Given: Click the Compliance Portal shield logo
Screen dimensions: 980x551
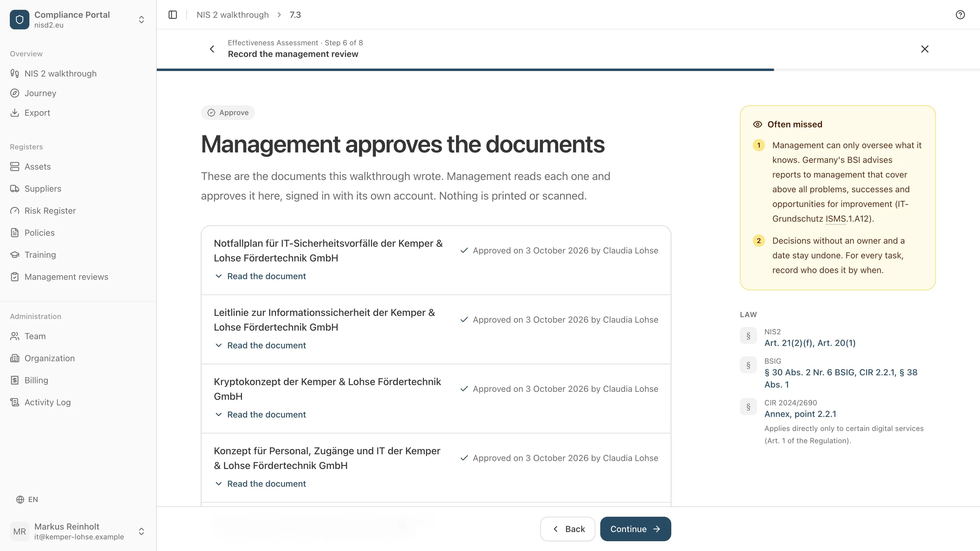Looking at the screenshot, I should pyautogui.click(x=19, y=19).
